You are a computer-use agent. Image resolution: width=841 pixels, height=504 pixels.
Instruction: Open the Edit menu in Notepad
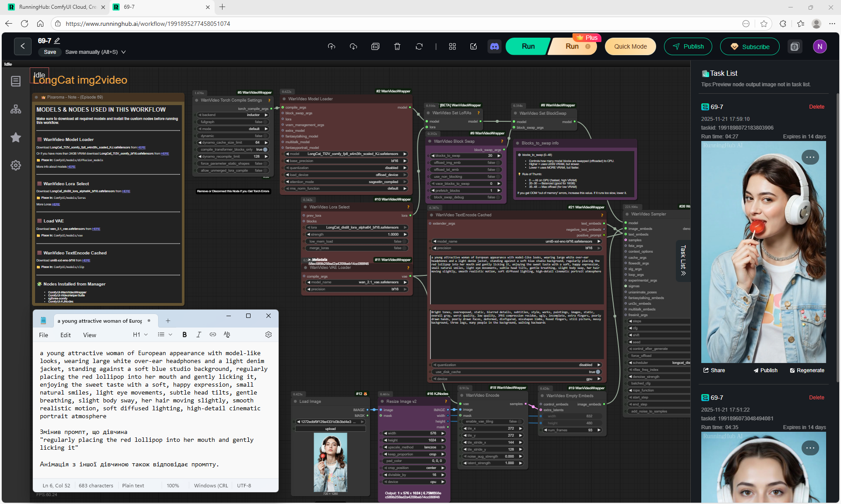pyautogui.click(x=65, y=335)
